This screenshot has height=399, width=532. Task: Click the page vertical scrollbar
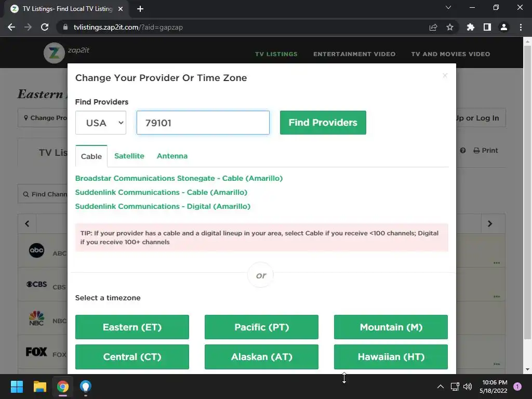pos(527,192)
